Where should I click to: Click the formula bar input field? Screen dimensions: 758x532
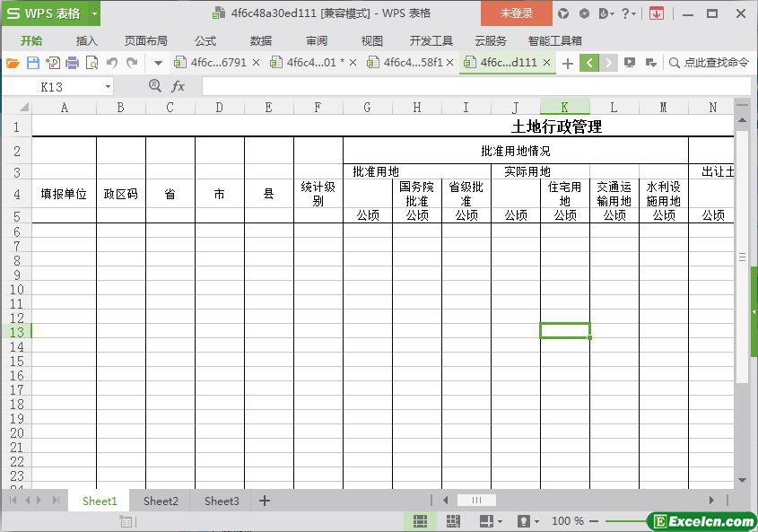coord(466,86)
